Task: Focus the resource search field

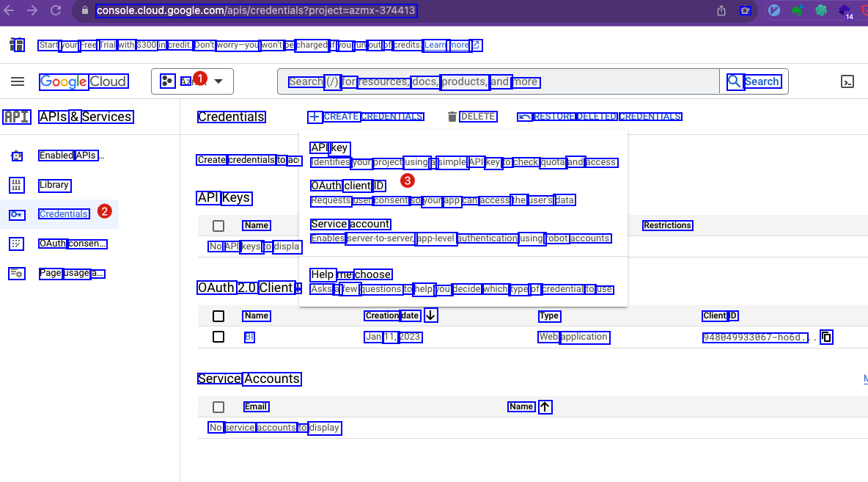Action: click(499, 81)
